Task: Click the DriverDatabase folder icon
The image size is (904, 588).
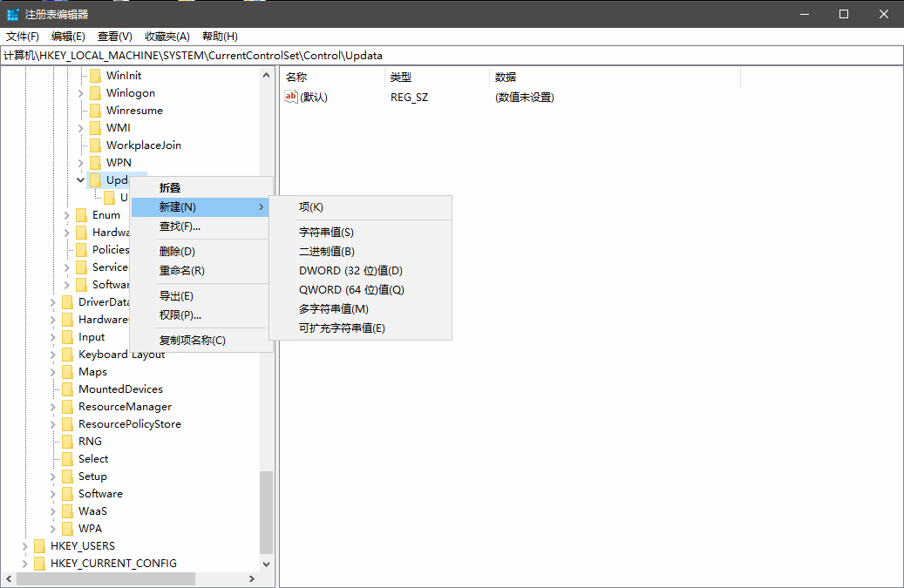Action: (68, 301)
